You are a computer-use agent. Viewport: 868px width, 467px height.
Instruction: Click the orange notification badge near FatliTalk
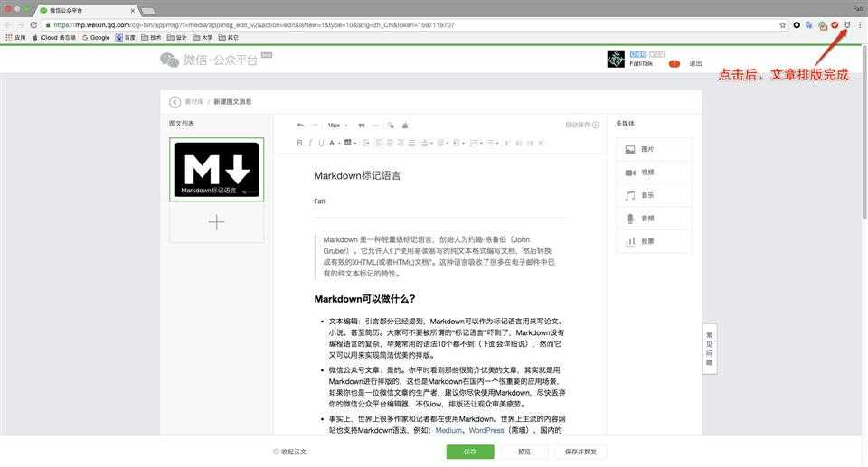(674, 63)
